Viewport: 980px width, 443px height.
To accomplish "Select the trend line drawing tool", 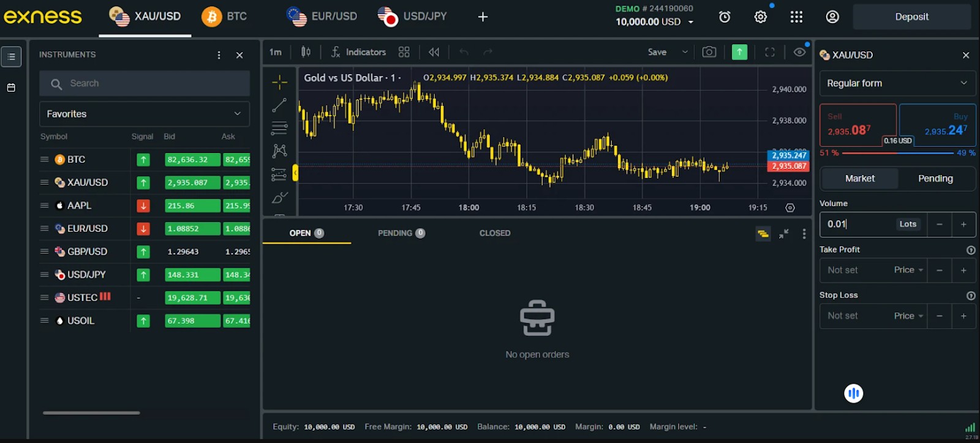I will 279,105.
